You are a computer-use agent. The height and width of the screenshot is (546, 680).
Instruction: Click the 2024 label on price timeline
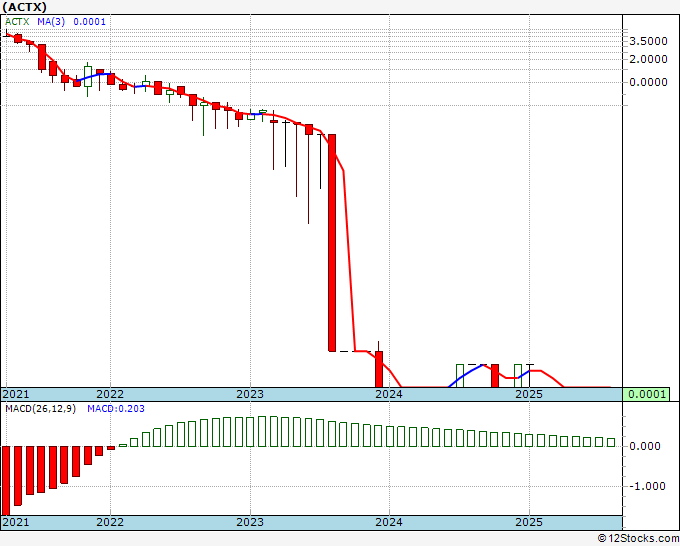tap(389, 394)
